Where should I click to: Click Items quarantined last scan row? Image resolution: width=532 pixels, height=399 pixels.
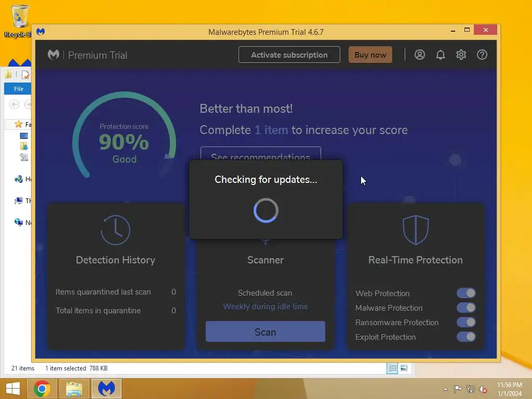pyautogui.click(x=116, y=292)
